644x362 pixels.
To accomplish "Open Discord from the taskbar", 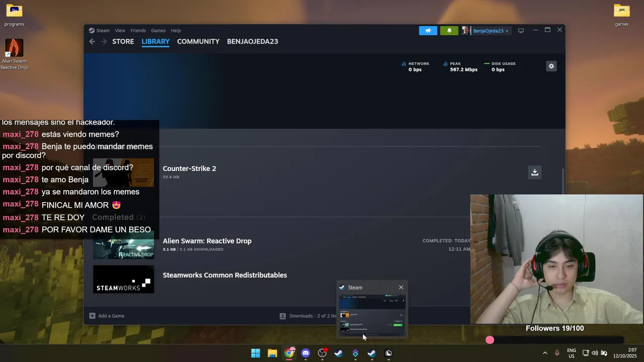I will pos(305,353).
